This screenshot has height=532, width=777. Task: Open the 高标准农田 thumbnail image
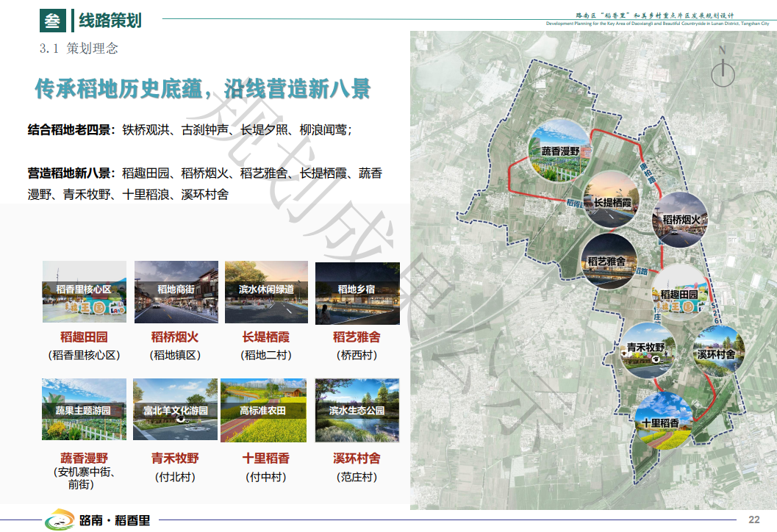tap(263, 410)
